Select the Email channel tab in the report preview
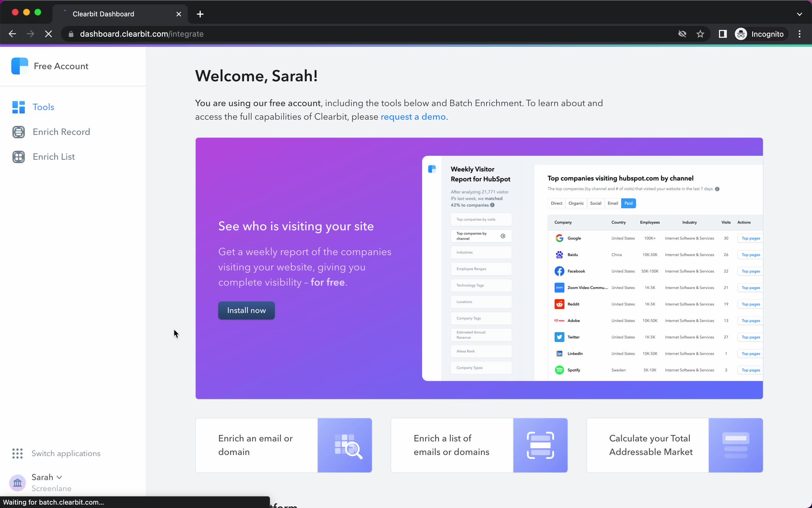 point(613,203)
